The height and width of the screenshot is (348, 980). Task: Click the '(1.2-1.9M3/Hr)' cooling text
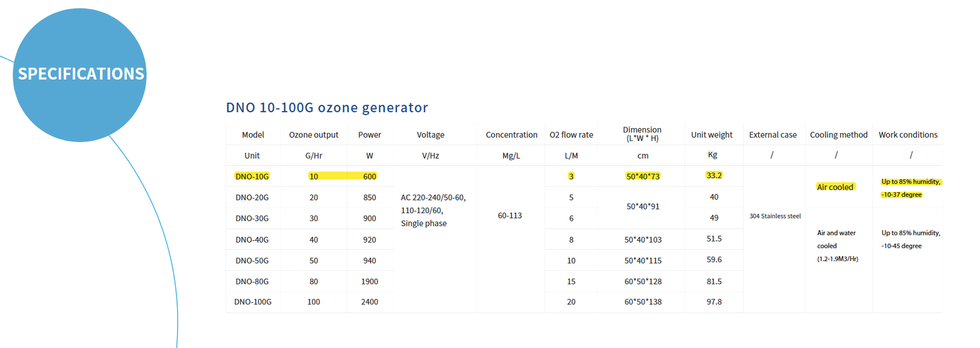837,259
